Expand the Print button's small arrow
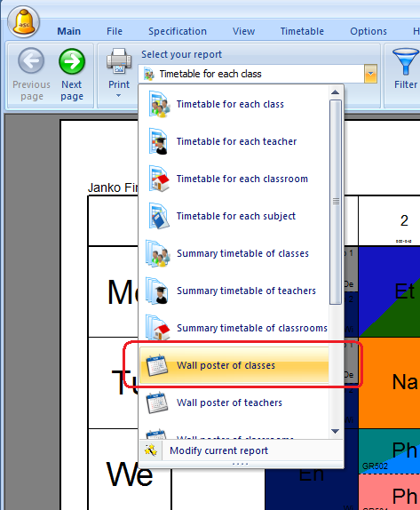 tap(119, 96)
